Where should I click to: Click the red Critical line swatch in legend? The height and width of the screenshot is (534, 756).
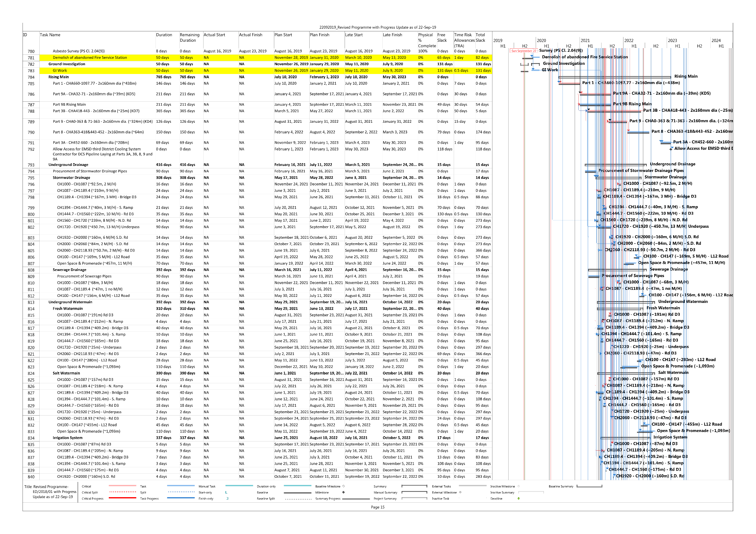pyautogui.click(x=122, y=486)
